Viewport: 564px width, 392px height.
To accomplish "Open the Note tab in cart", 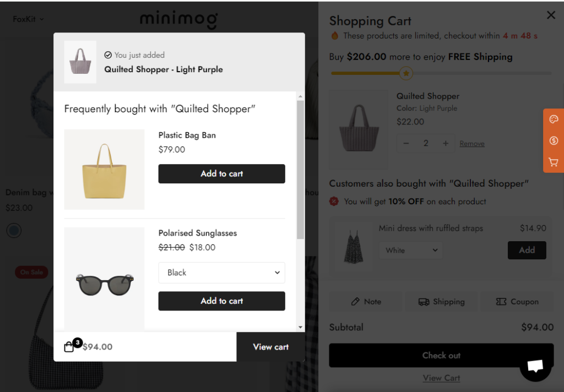I will tap(366, 302).
